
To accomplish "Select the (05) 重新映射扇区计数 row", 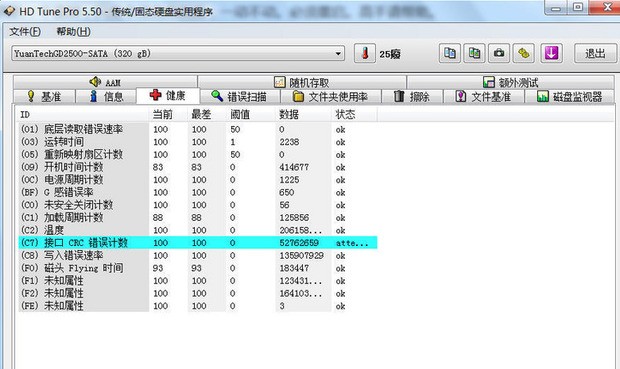I will click(x=198, y=155).
